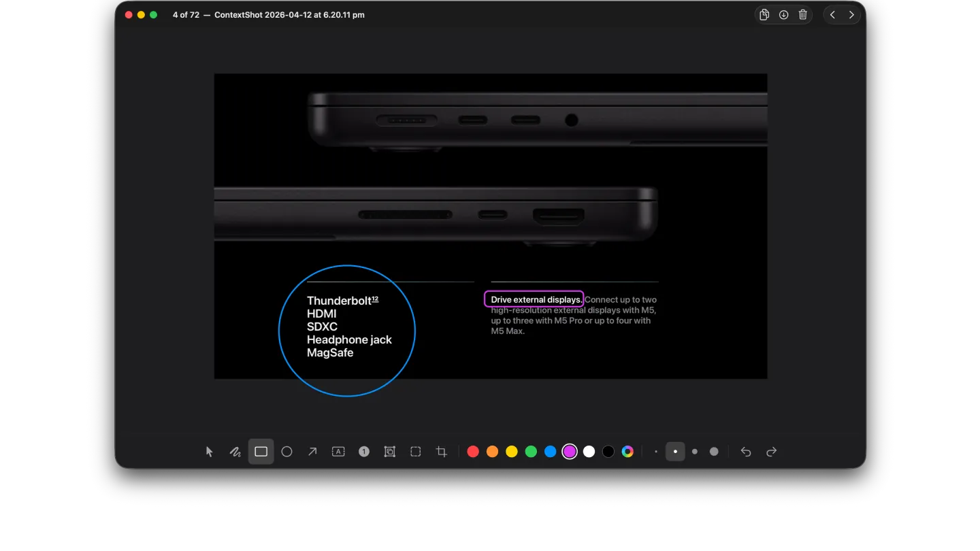This screenshot has height=551, width=980.
Task: Choose the ellipse shape tool
Action: point(287,452)
